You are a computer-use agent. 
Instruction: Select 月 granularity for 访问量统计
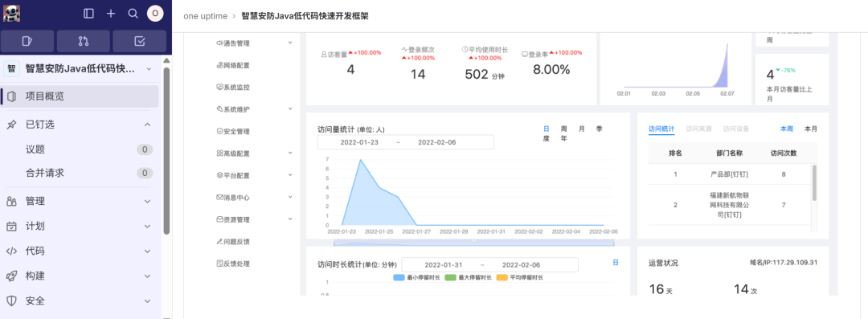[x=581, y=129]
